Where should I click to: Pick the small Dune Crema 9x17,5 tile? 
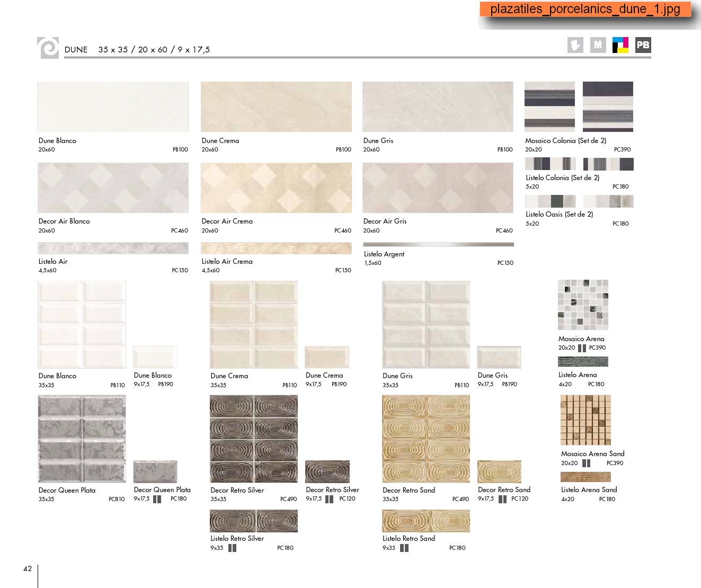click(327, 358)
